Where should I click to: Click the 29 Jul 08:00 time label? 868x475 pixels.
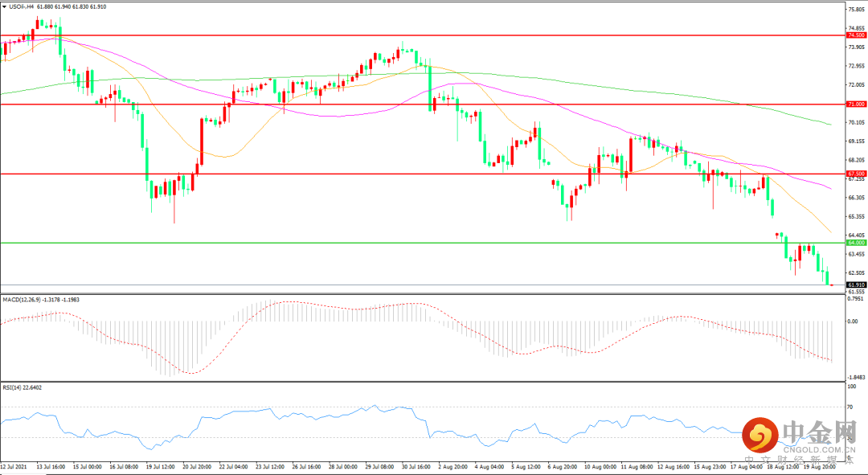[379, 467]
